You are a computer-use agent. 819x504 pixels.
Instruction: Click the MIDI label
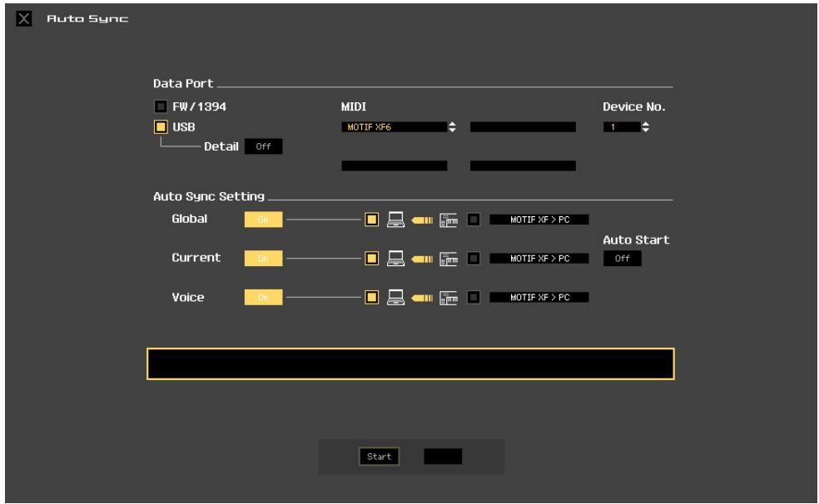(354, 106)
